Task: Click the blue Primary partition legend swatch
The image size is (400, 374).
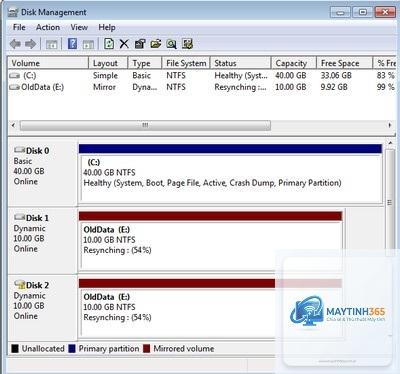Action: pyautogui.click(x=72, y=349)
